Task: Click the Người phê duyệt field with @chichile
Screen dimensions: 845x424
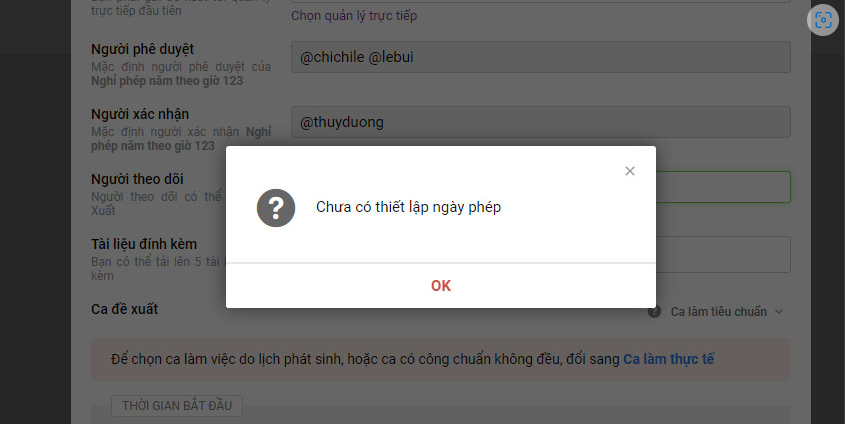Action: coord(541,57)
